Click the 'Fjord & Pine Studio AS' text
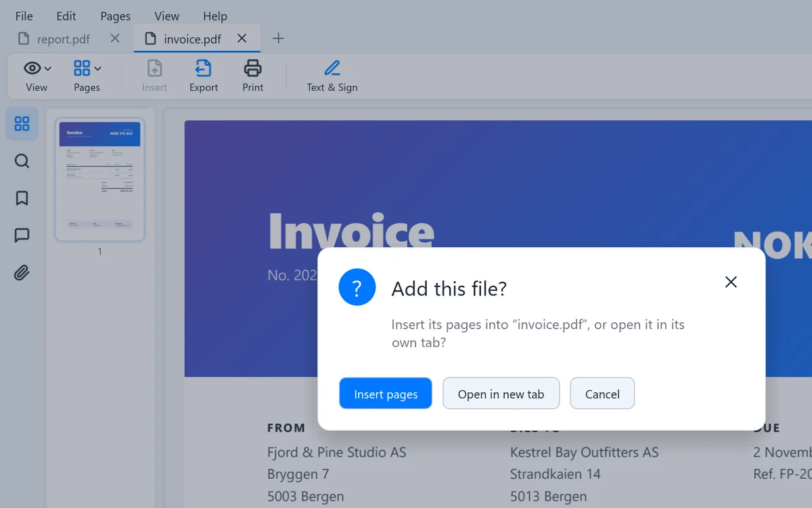This screenshot has height=508, width=812. pyautogui.click(x=336, y=452)
